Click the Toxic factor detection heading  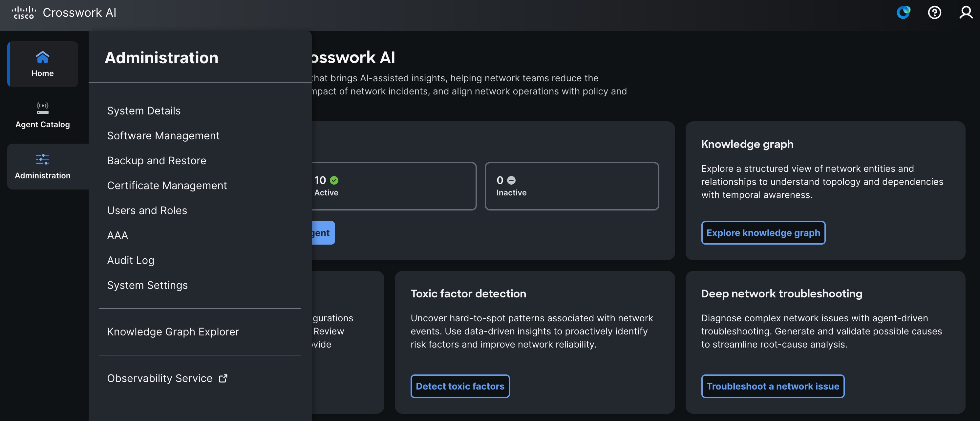468,293
